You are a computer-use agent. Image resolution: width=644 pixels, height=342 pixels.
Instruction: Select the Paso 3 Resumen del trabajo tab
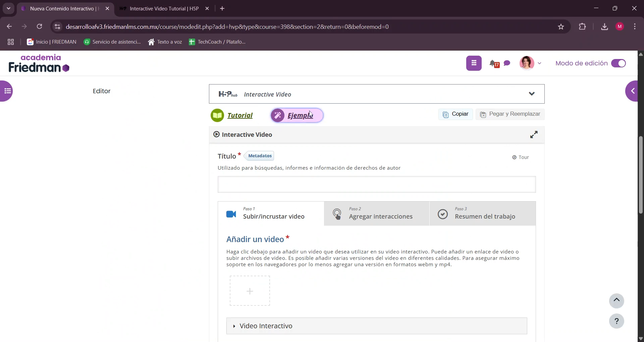click(x=483, y=214)
